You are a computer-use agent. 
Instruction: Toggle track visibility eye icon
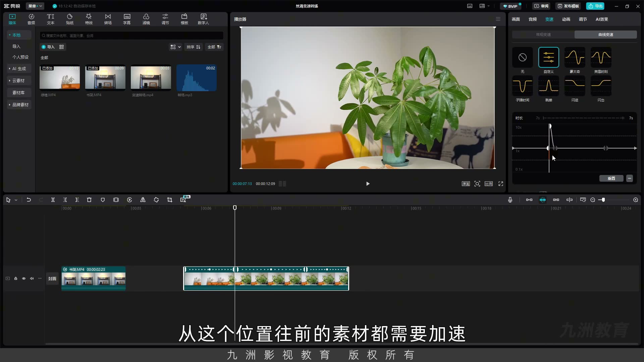(x=24, y=279)
